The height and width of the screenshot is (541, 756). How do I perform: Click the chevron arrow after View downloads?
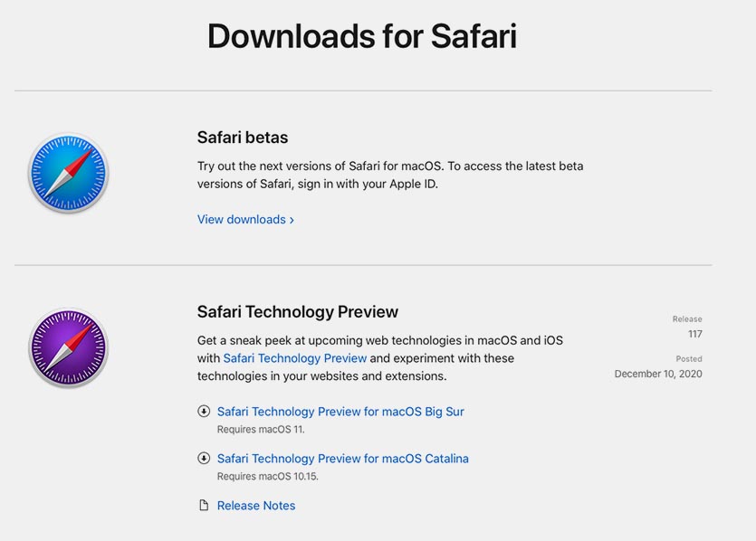tap(292, 220)
